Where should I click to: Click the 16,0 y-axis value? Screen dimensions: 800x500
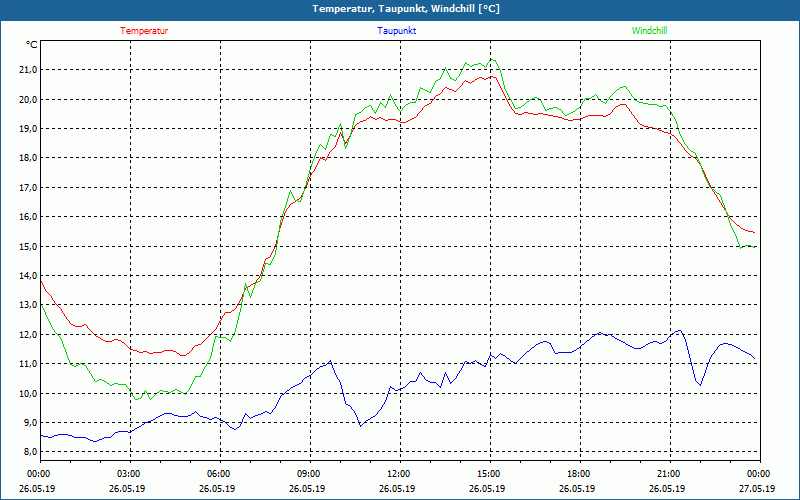click(x=29, y=217)
